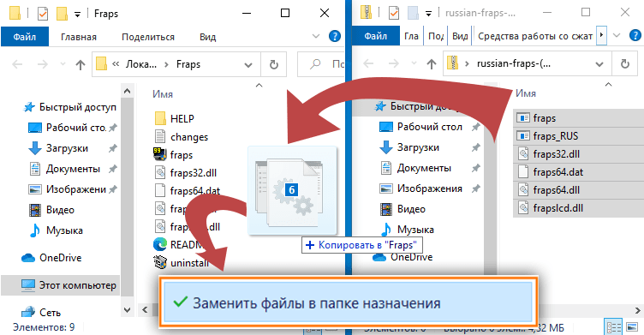Expand the ribbon in russian-fraps window
Viewport: 644px width, 335px height.
pos(617,35)
